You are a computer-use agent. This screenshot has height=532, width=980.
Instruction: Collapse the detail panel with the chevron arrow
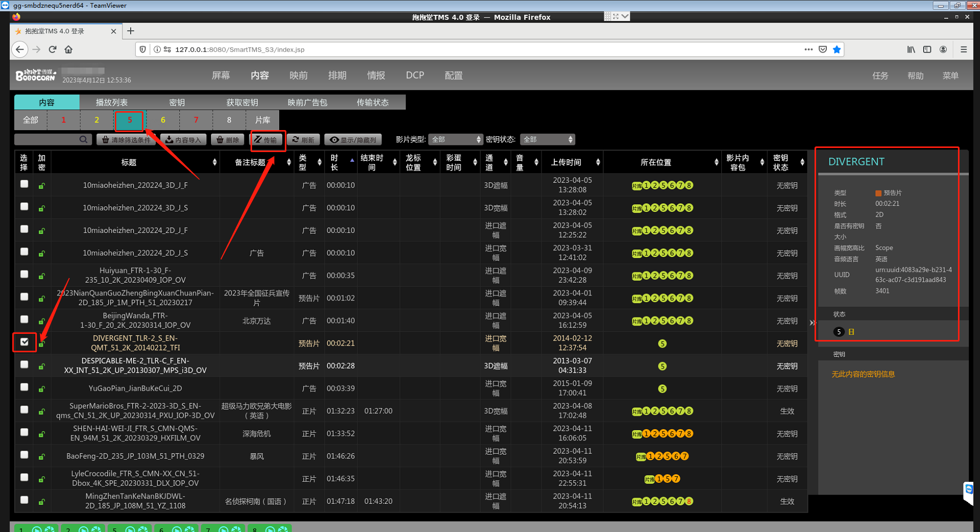pos(811,323)
